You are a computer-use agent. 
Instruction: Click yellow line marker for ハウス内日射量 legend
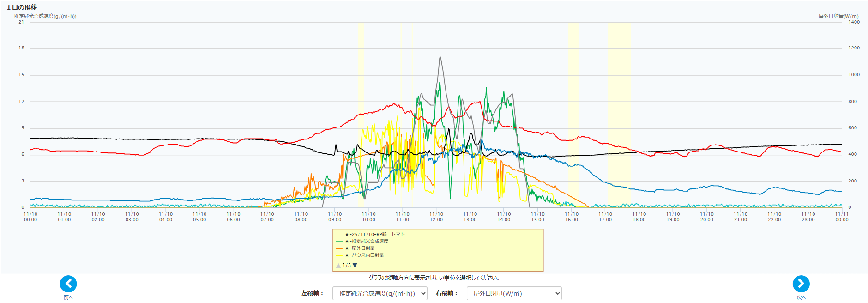[339, 255]
